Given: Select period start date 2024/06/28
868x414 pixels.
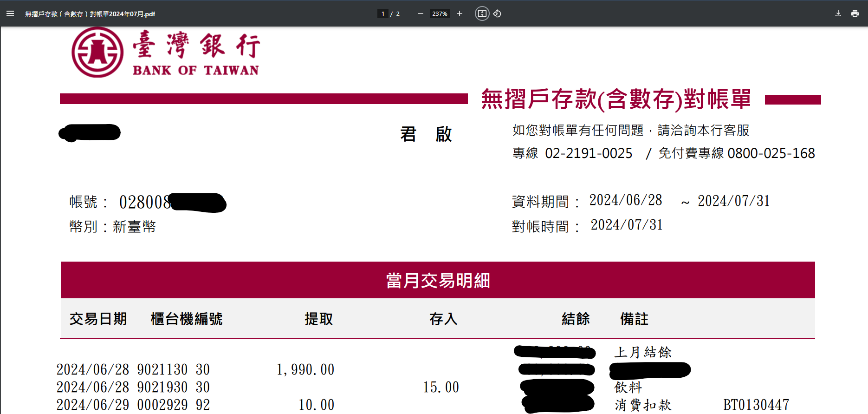Looking at the screenshot, I should (626, 200).
